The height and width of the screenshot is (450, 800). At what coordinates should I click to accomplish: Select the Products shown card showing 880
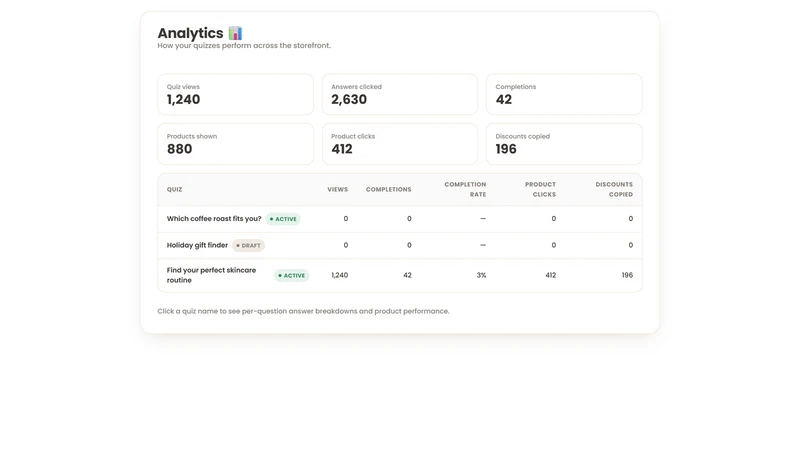tap(236, 144)
